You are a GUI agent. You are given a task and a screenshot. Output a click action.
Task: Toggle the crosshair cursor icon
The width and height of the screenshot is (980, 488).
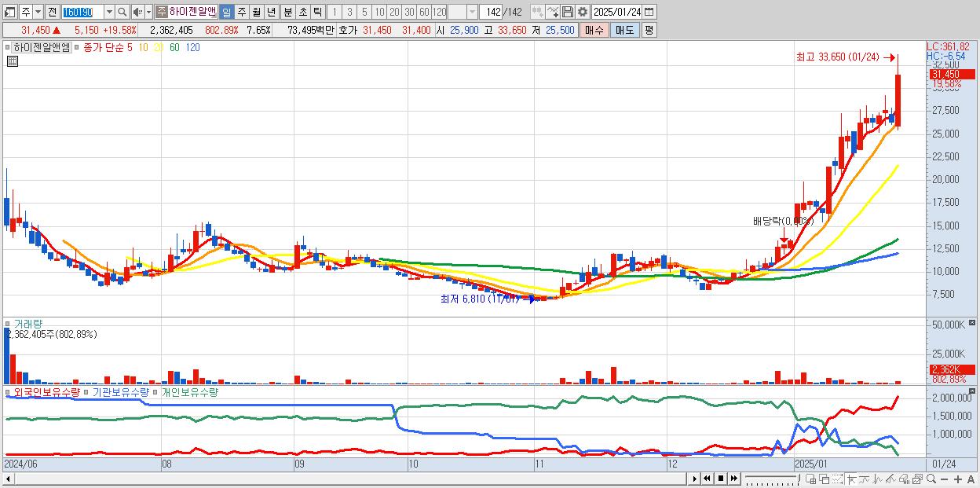851,479
